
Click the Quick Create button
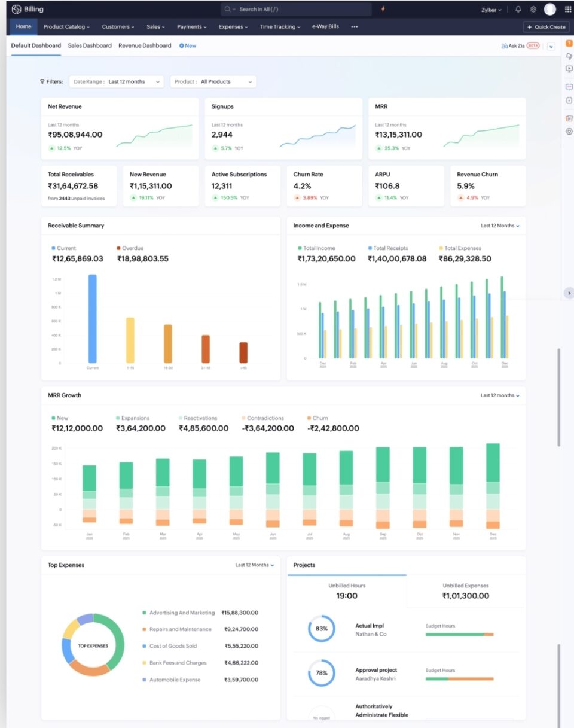[x=546, y=27]
